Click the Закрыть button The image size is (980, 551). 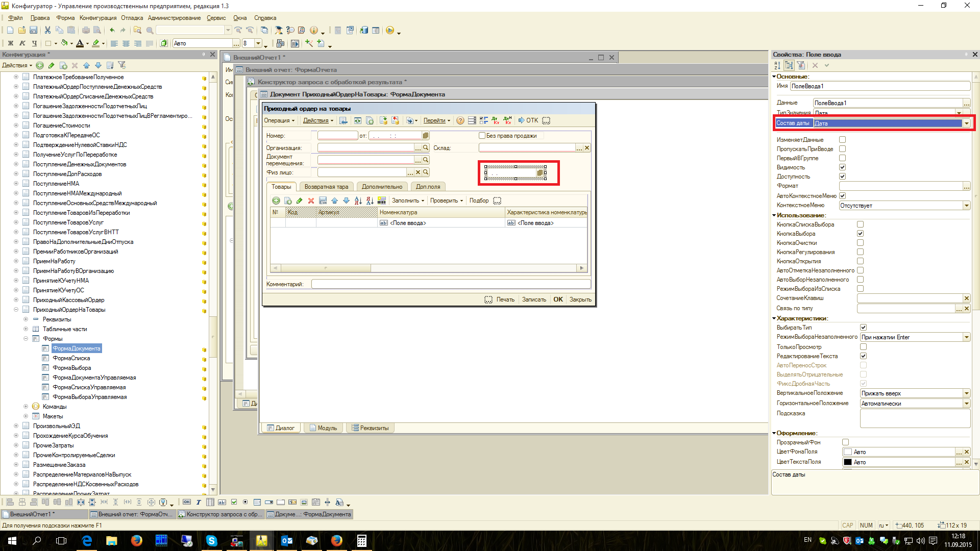point(580,300)
